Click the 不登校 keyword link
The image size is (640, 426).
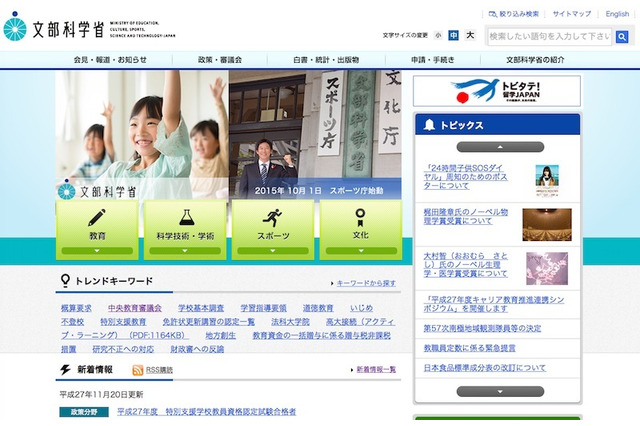point(72,322)
